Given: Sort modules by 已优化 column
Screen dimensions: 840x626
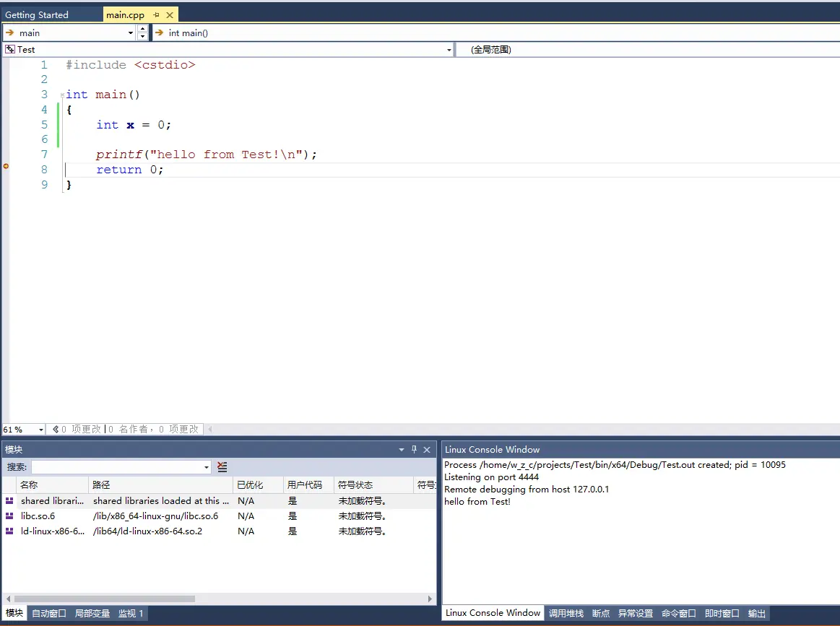Looking at the screenshot, I should pyautogui.click(x=259, y=485).
